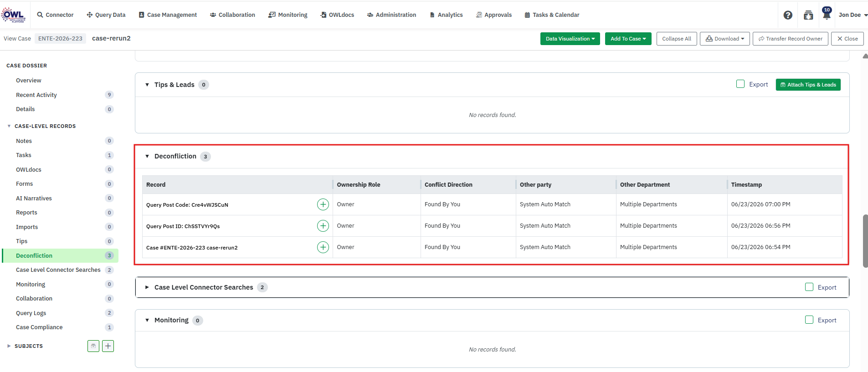The height and width of the screenshot is (372, 868).
Task: Collapse the Tips & Leads section
Action: coord(147,85)
